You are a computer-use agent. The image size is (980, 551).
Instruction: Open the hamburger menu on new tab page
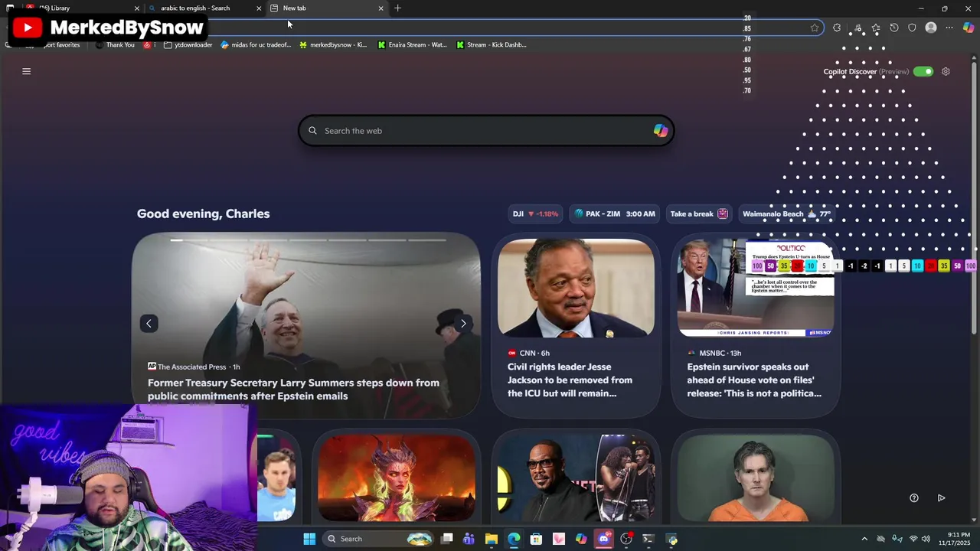pos(26,71)
